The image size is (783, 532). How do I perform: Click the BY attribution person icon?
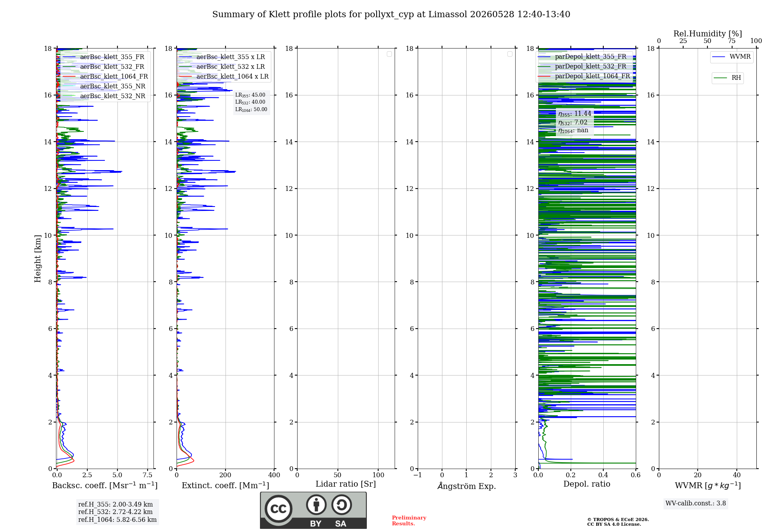[316, 505]
